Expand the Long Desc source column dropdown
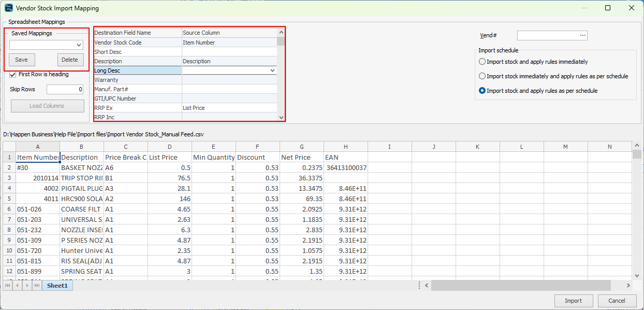644x310 pixels. [x=273, y=71]
